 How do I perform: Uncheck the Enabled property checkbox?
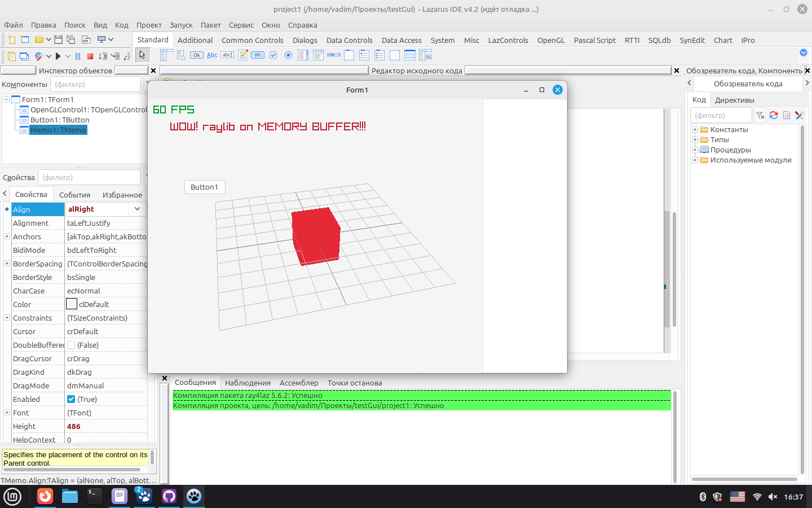pos(71,399)
